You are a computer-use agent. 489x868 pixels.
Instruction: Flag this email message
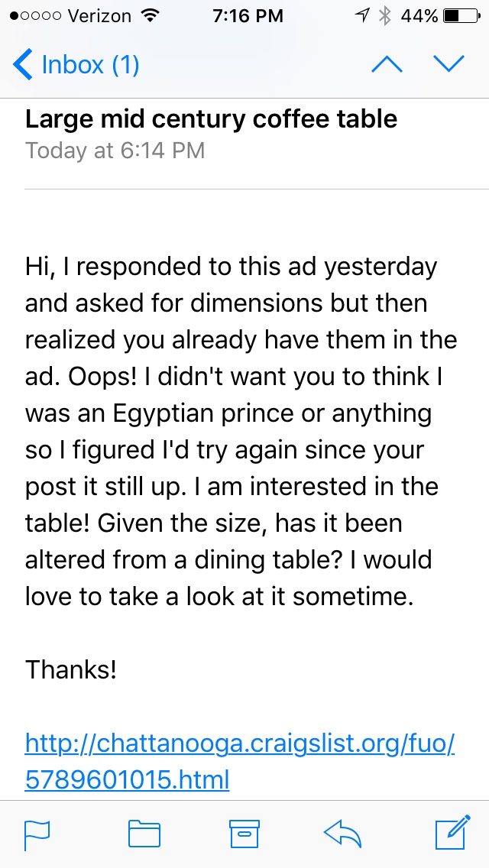tap(37, 834)
